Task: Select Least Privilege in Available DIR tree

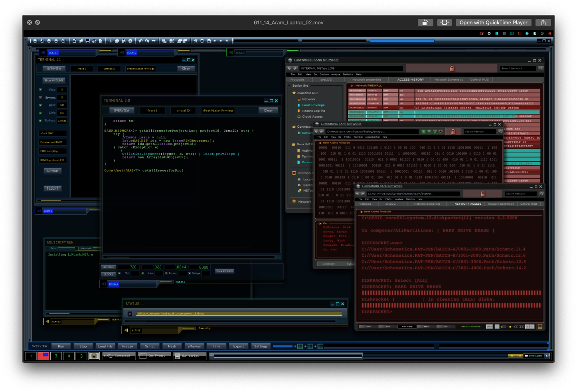Action: (x=313, y=105)
